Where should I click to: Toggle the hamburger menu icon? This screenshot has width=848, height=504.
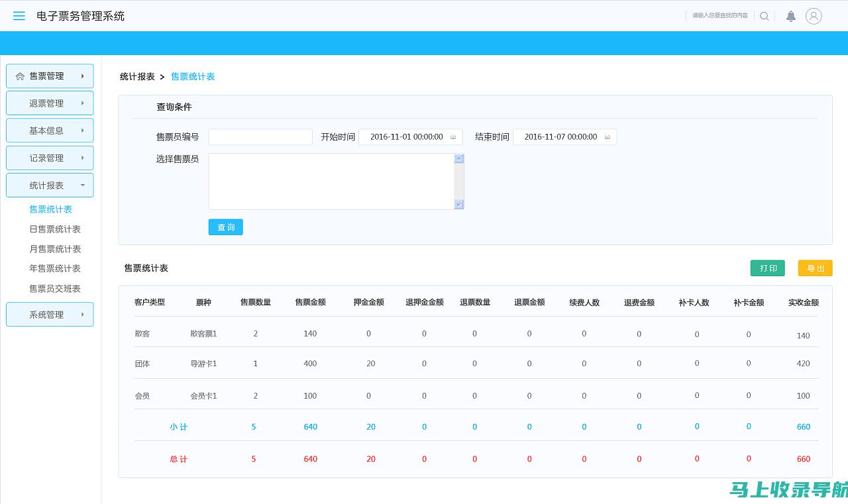coord(19,16)
